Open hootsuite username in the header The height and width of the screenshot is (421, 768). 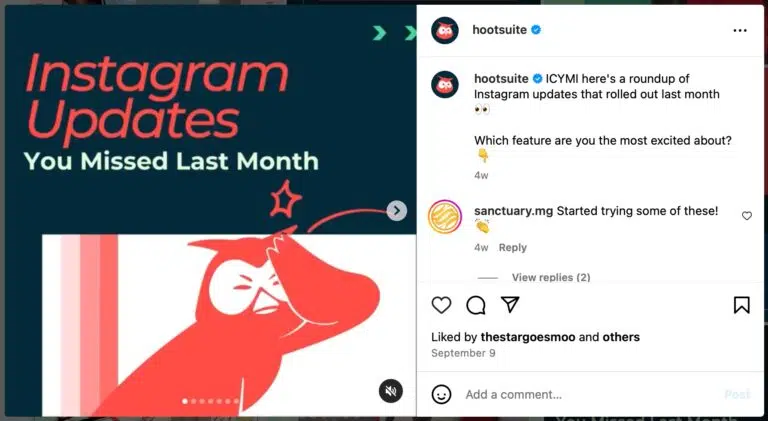pyautogui.click(x=500, y=30)
